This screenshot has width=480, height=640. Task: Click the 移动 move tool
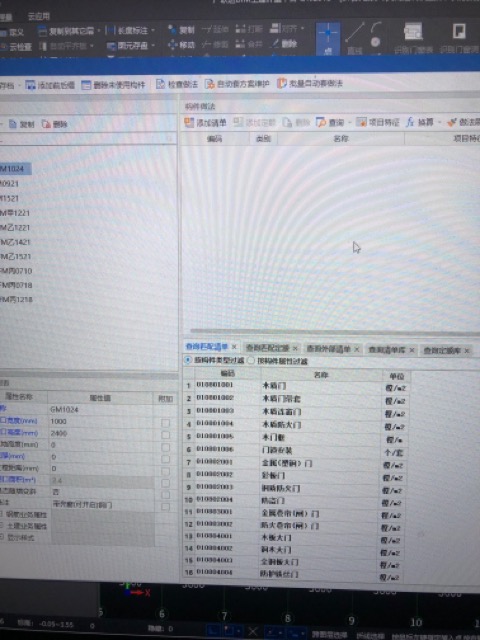click(181, 44)
